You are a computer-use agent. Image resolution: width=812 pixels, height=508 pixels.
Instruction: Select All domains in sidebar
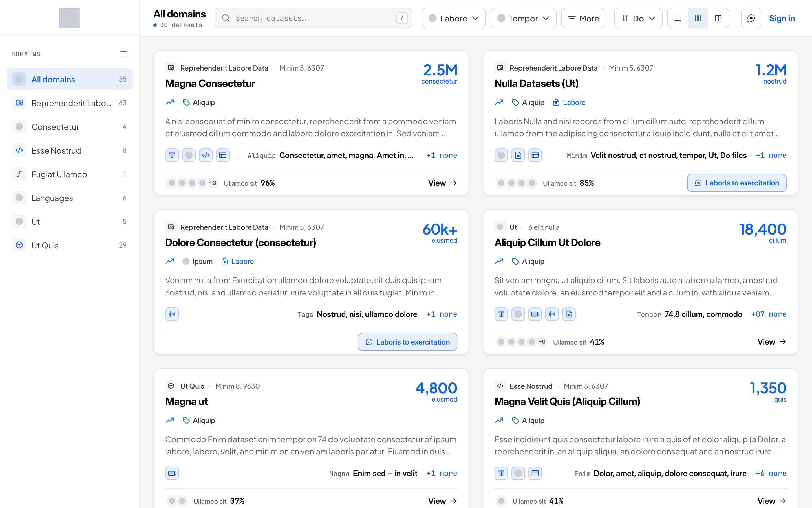click(69, 79)
